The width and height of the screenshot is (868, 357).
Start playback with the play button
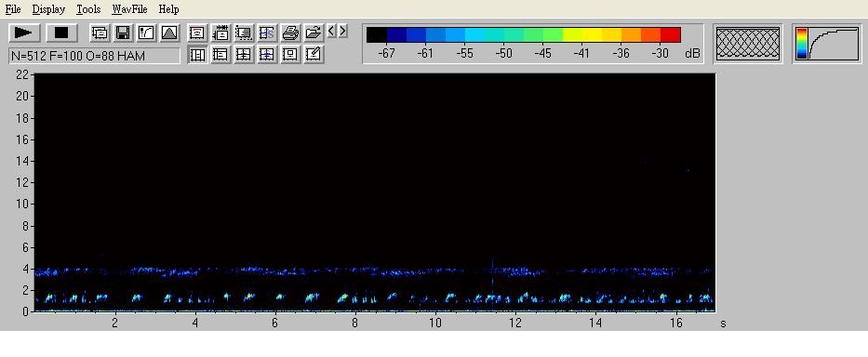point(24,33)
